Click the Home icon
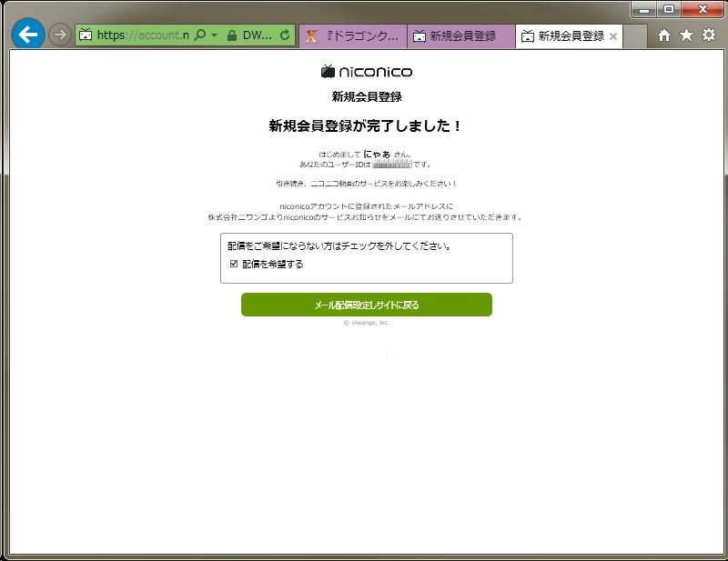Screen dimensions: 728x561 pyautogui.click(x=664, y=35)
